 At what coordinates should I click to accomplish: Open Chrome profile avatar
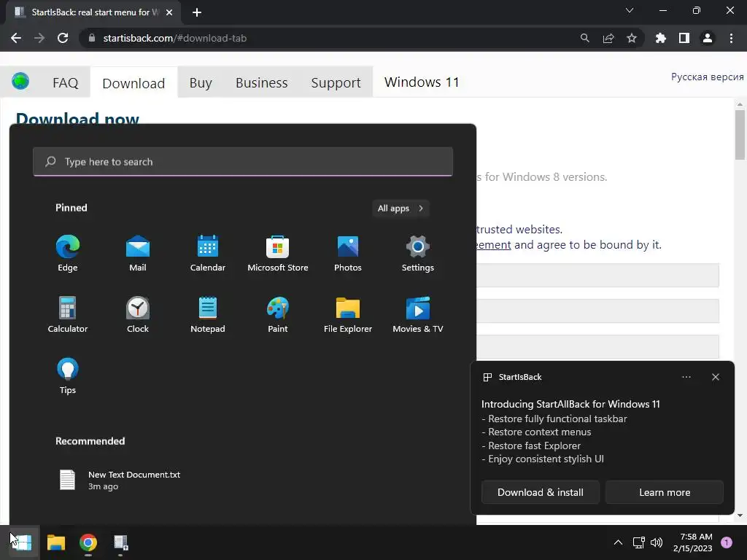pyautogui.click(x=708, y=38)
